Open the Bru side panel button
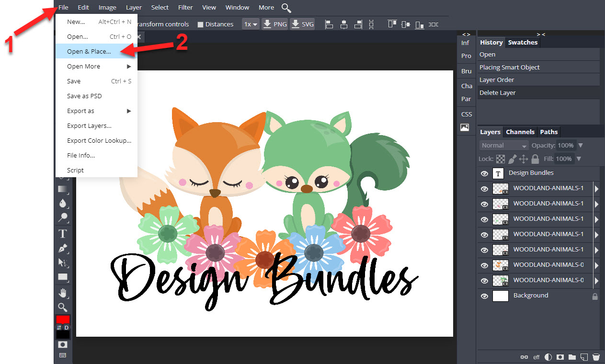 [x=466, y=71]
